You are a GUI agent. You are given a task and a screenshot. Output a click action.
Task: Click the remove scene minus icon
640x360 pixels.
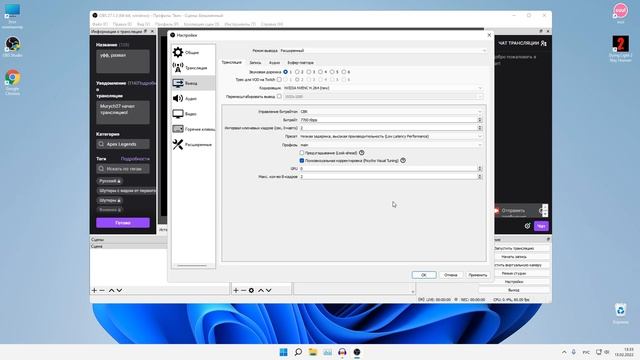point(102,290)
